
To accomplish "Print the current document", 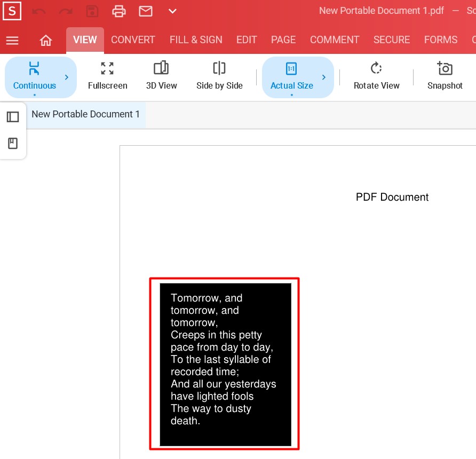I will point(119,11).
